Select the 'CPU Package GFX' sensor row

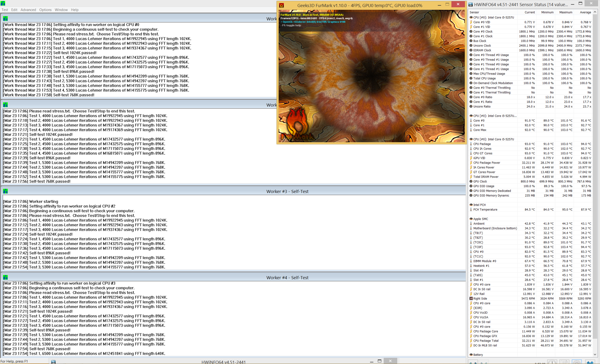pos(530,336)
